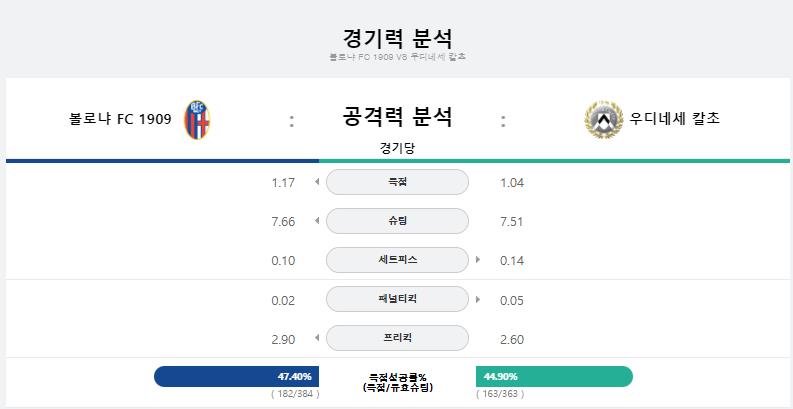This screenshot has width=793, height=409.
Task: Click left arrow beside 슈팅 pill
Action: coord(317,221)
